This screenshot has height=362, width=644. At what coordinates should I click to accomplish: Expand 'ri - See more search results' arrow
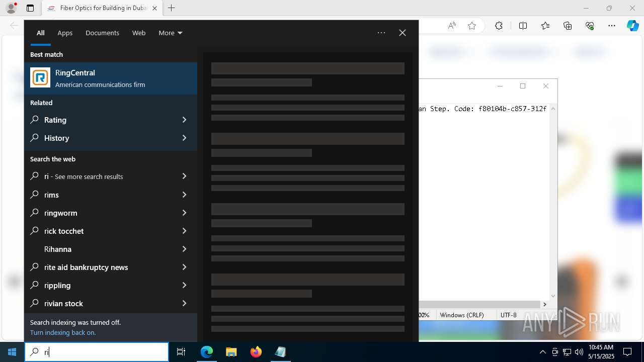click(184, 176)
